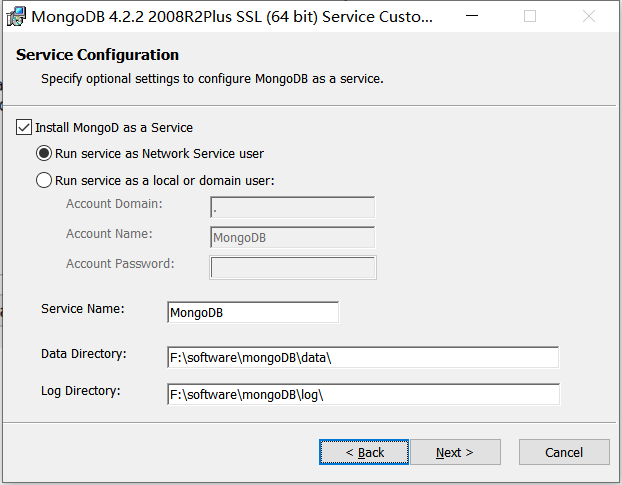The height and width of the screenshot is (485, 622).
Task: Select Run service as Network Service user
Action: click(x=44, y=153)
